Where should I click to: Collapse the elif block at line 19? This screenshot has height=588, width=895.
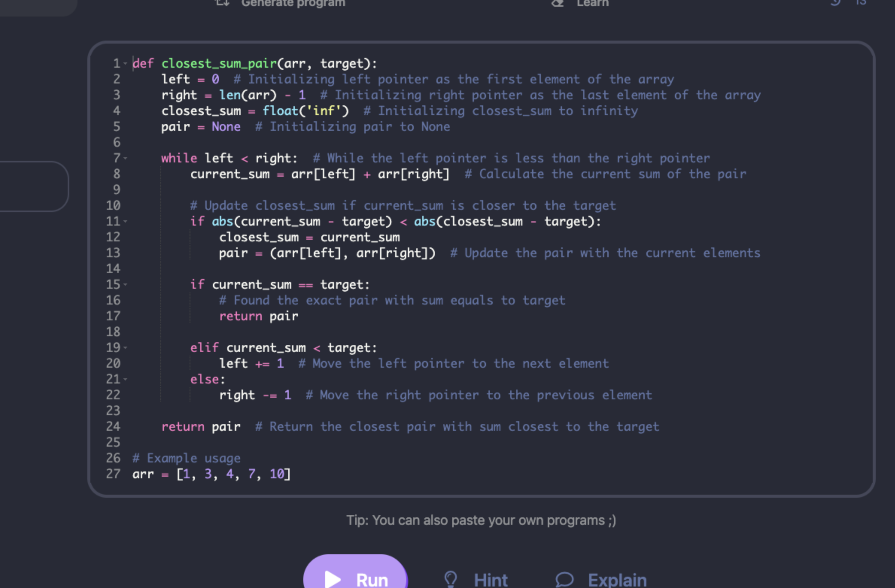(126, 348)
